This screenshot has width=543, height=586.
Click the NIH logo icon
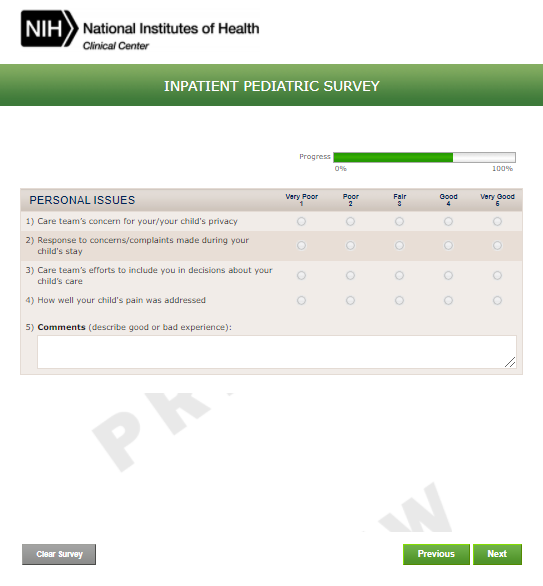coord(49,28)
